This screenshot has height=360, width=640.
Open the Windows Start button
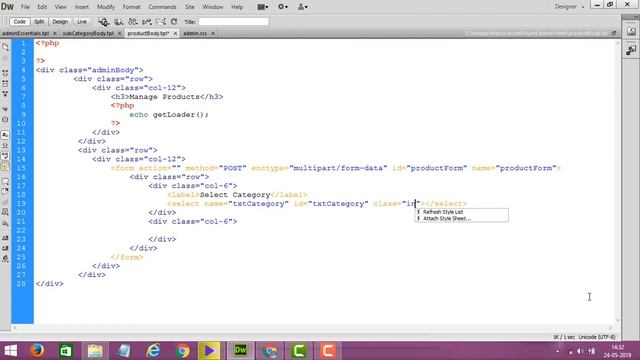(11, 351)
